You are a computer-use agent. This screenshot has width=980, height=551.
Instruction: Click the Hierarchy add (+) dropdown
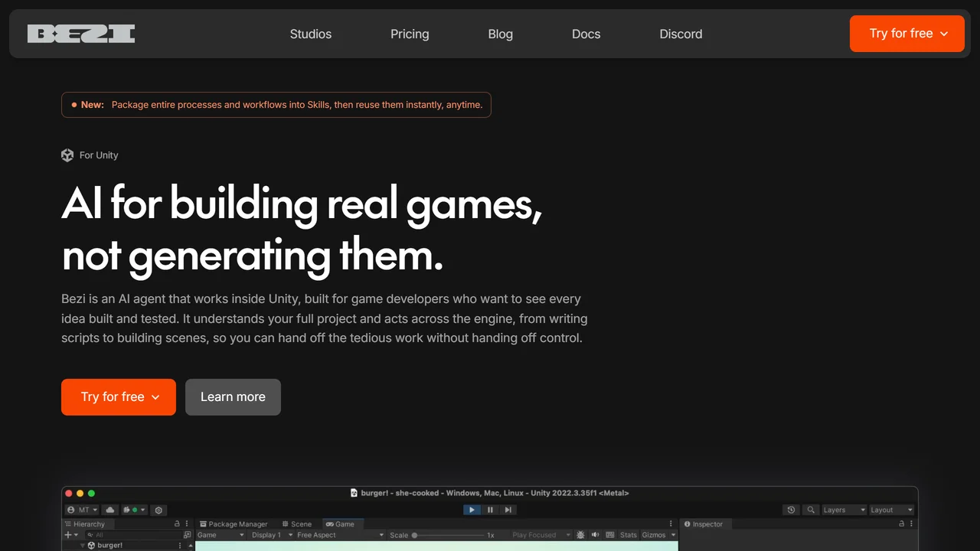click(x=71, y=535)
